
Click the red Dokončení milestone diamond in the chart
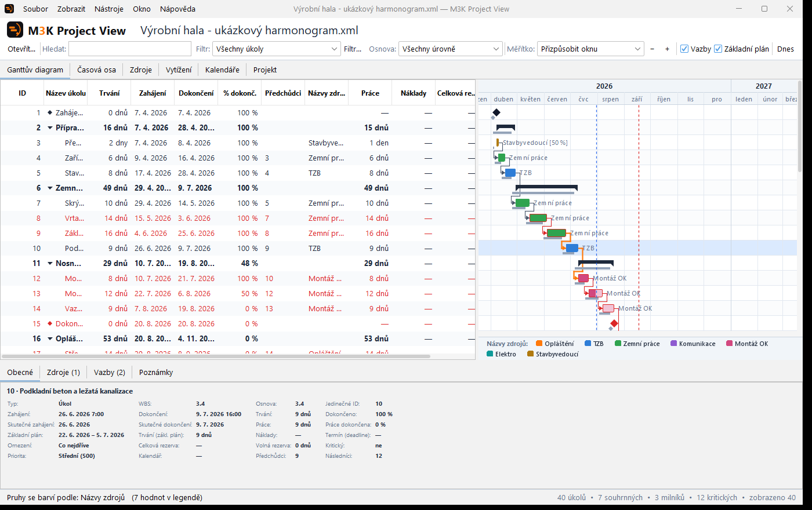pyautogui.click(x=614, y=323)
